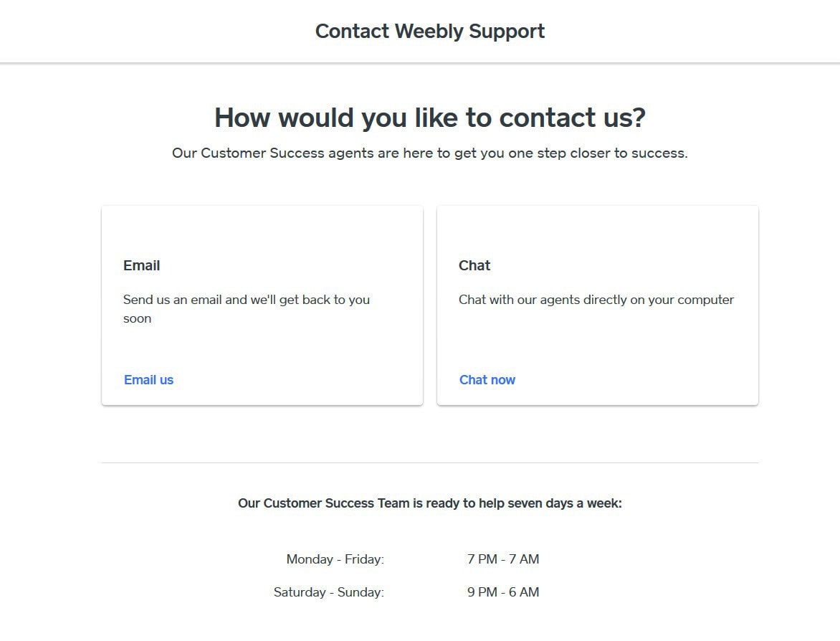
Task: Click the 9 PM - 6 AM hours
Action: point(502,592)
